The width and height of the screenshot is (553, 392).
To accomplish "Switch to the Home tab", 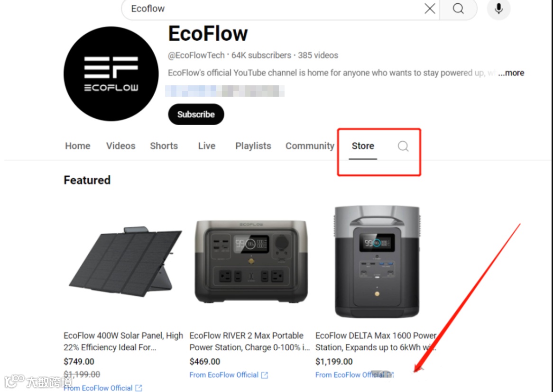I will pos(78,146).
